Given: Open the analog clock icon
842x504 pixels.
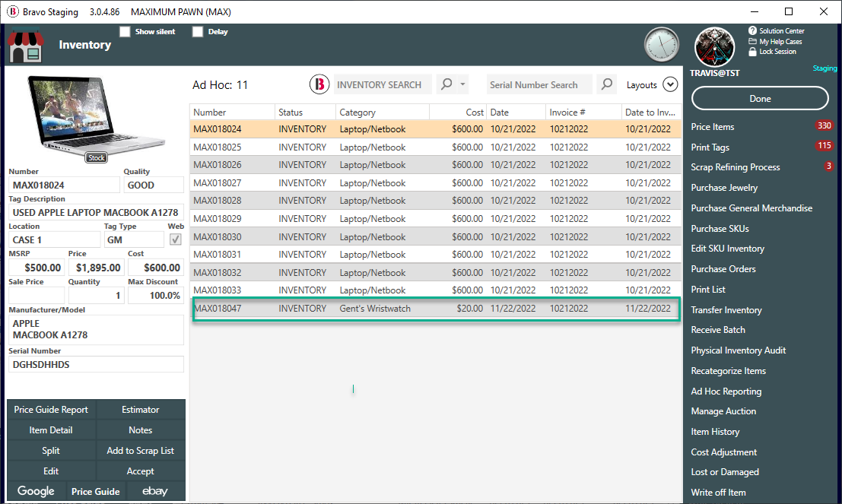Looking at the screenshot, I should click(662, 45).
